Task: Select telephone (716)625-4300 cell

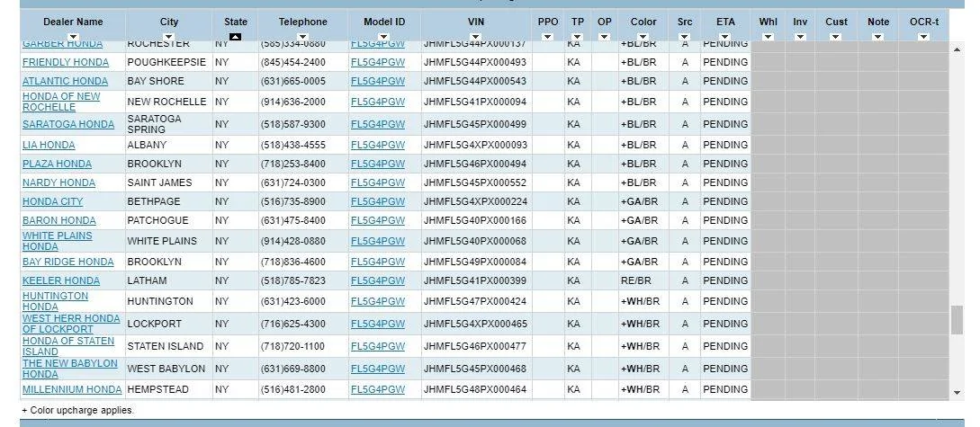Action: (303, 324)
